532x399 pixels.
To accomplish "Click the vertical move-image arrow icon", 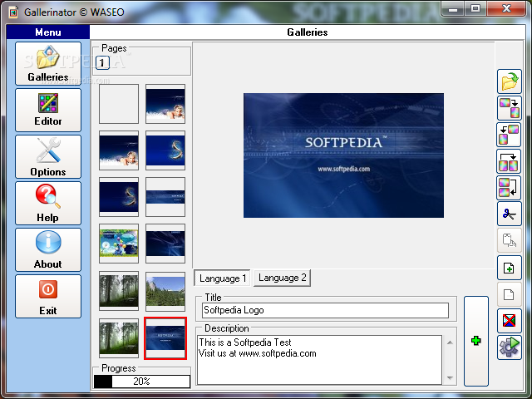I will pos(510,188).
